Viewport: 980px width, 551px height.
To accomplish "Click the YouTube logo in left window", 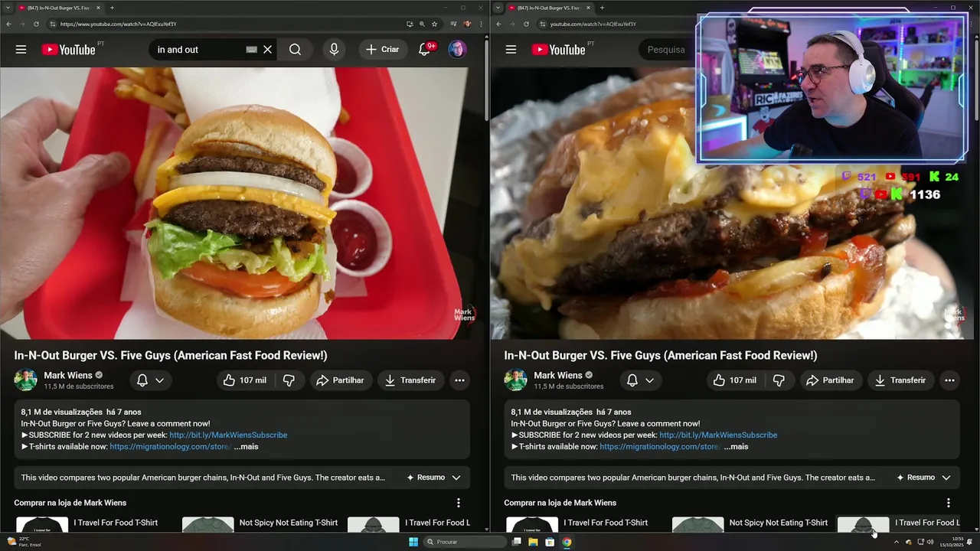I will click(x=69, y=50).
